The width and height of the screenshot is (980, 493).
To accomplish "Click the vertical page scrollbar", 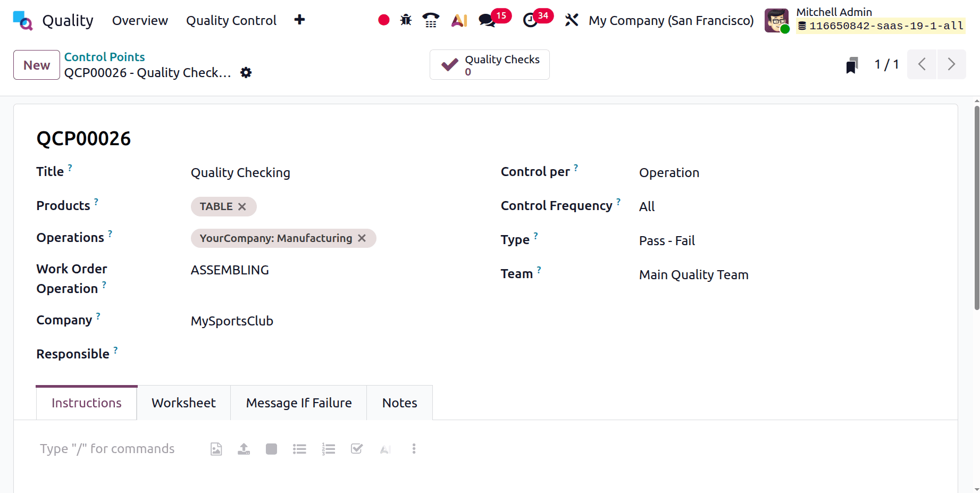I will tap(977, 207).
